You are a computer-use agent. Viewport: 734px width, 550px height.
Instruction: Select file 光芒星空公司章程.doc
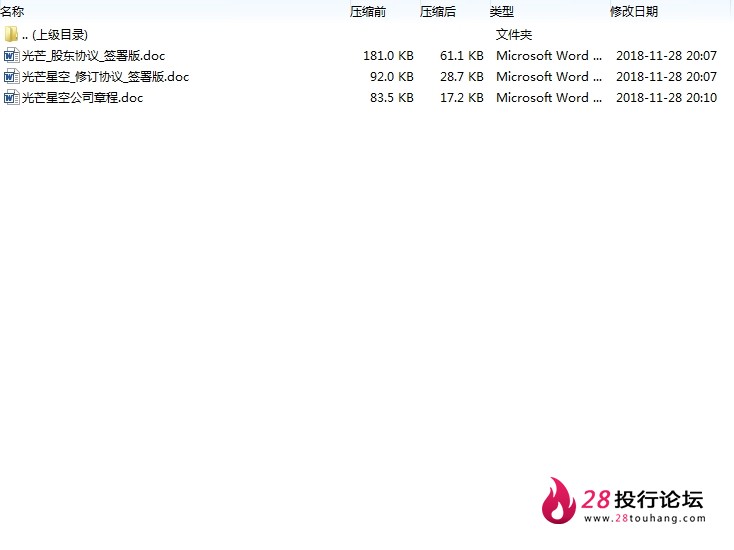tap(82, 98)
